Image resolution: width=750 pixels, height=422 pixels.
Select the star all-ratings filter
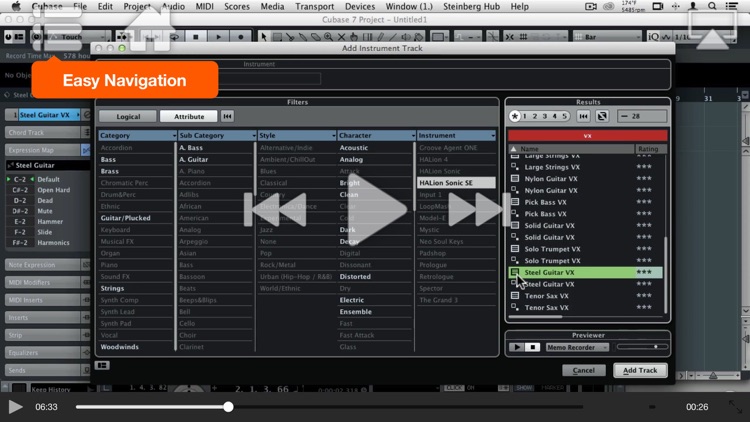[515, 116]
